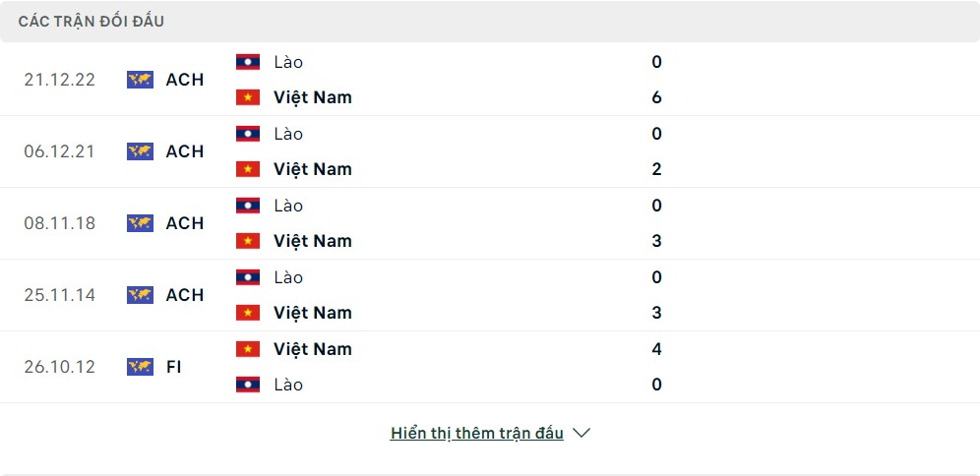
Task: Select the FI competition label for 26.10.12
Action: tap(174, 367)
